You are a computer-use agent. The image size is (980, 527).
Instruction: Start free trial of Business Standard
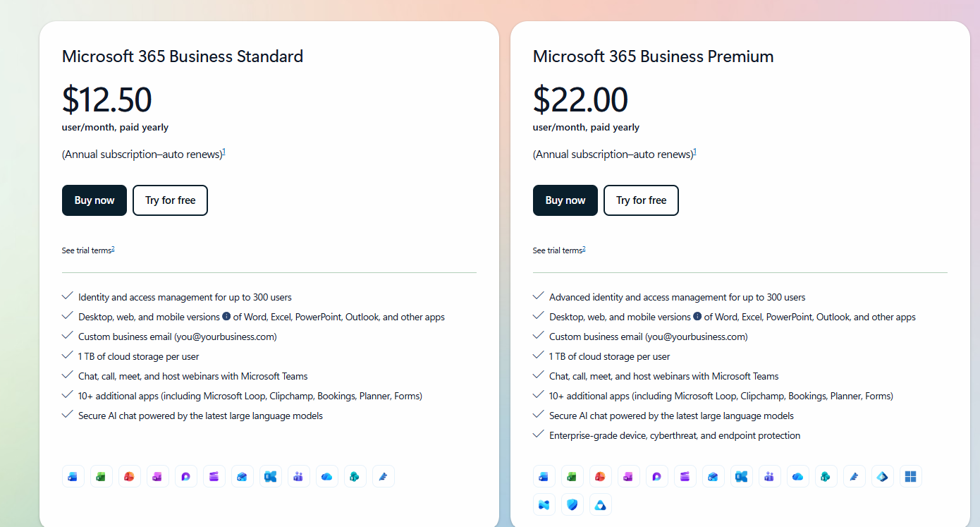[170, 200]
